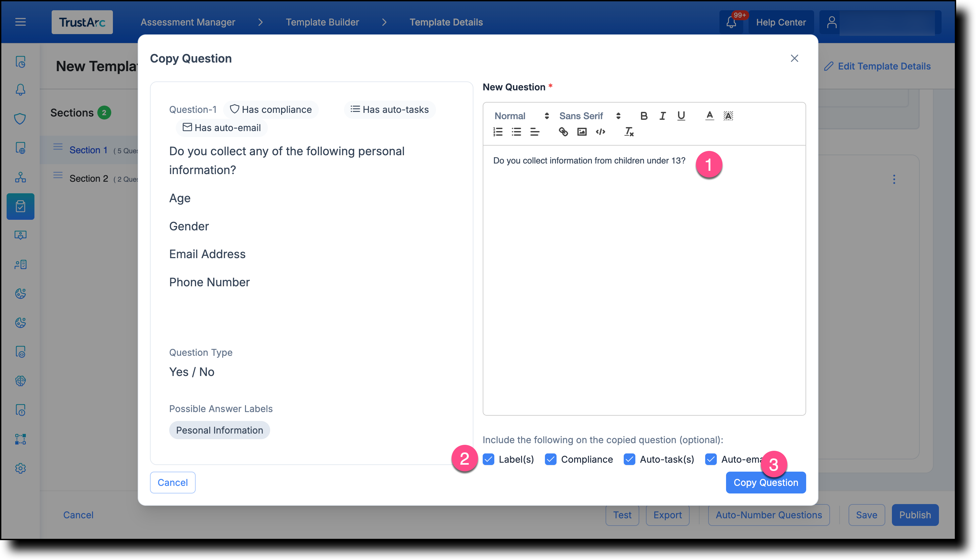Open the highlighted Assessment clipboard sidebar icon
976x560 pixels.
point(21,206)
